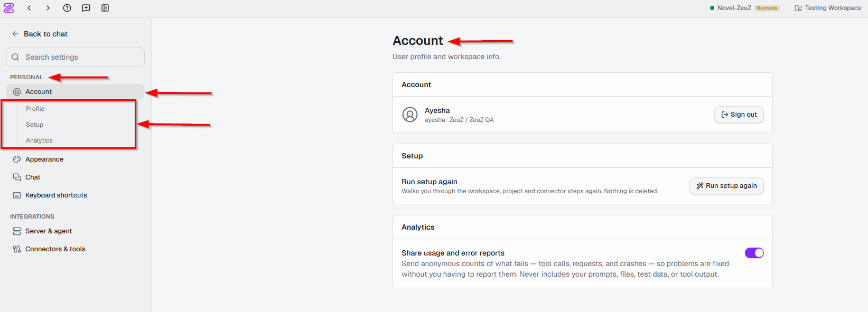The image size is (868, 312).
Task: Click the Sign out button
Action: point(739,115)
